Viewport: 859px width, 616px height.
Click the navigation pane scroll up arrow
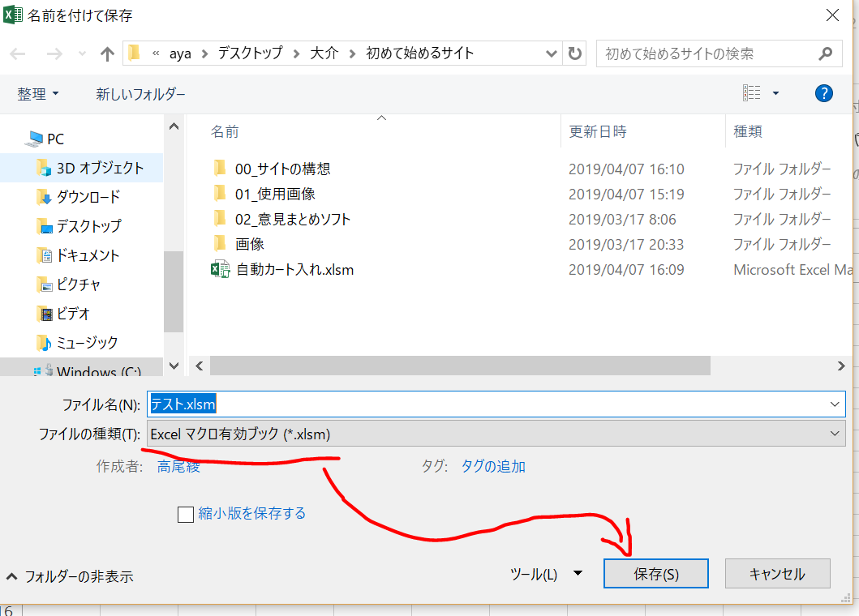(x=174, y=127)
